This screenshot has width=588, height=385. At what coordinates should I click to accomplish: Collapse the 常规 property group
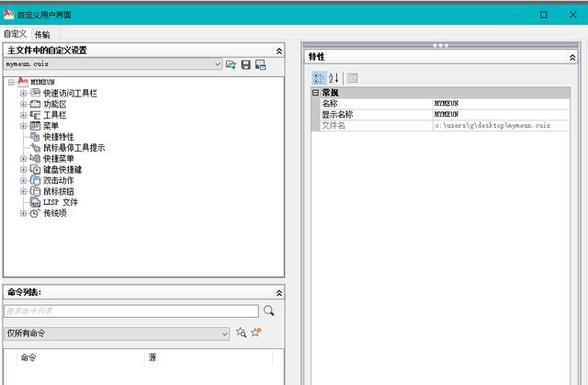(x=315, y=92)
